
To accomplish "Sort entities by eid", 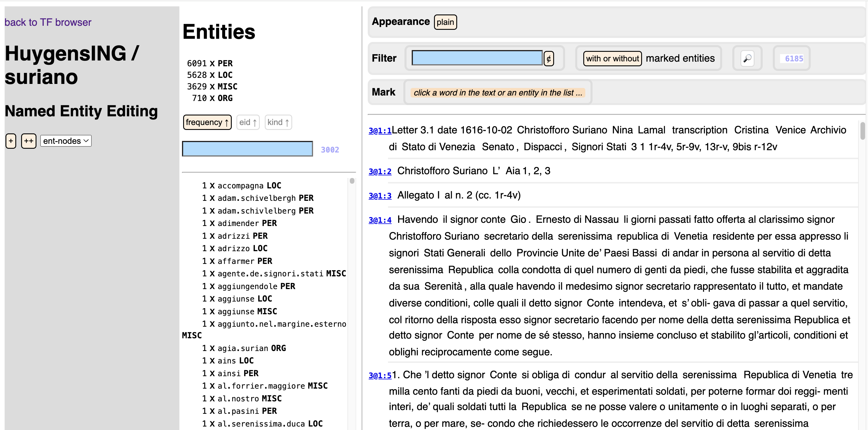I will pos(248,122).
